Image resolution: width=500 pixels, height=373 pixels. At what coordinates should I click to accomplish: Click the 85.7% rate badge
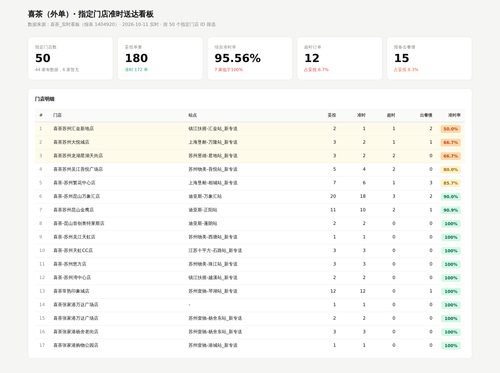[x=451, y=183]
